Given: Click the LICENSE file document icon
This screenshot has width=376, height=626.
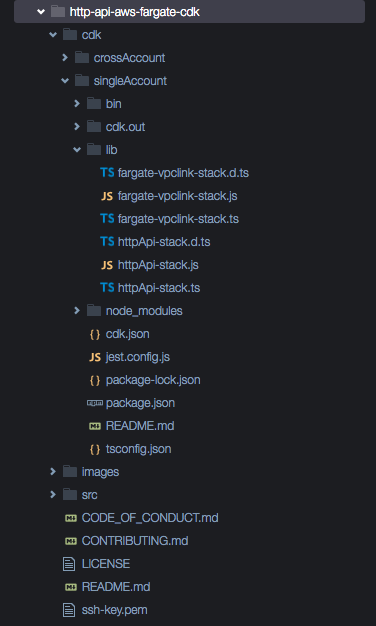Looking at the screenshot, I should coord(69,564).
